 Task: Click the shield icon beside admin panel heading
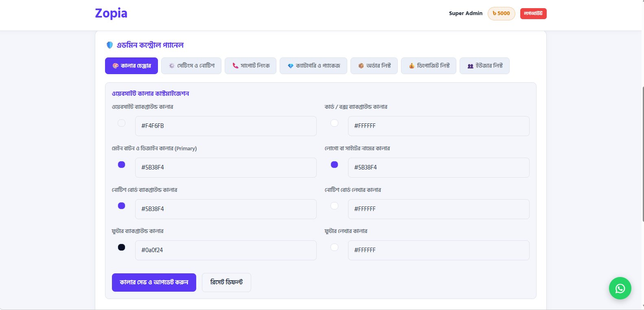pyautogui.click(x=110, y=45)
